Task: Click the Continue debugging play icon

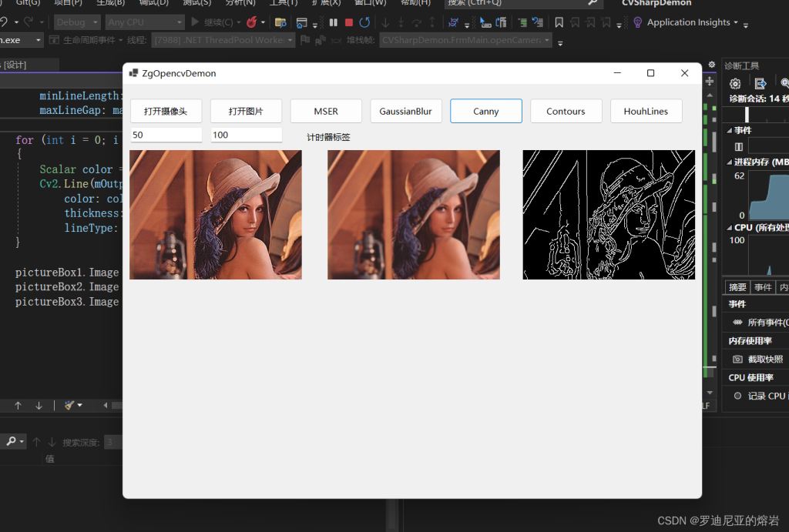Action: 195,22
